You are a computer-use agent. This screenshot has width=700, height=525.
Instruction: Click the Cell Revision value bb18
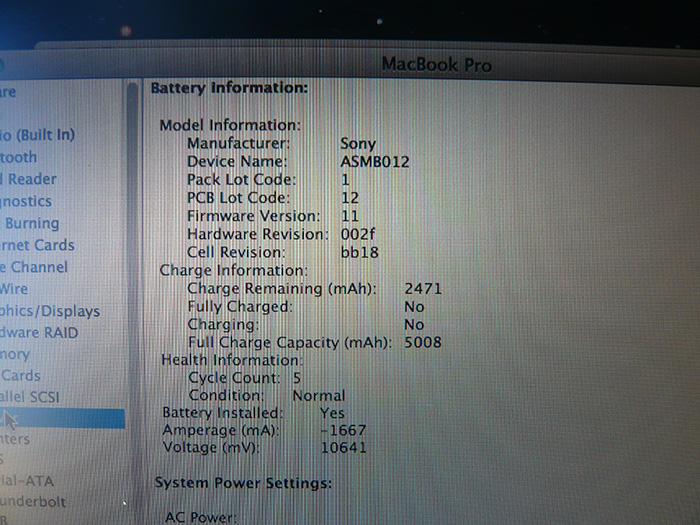coord(359,252)
